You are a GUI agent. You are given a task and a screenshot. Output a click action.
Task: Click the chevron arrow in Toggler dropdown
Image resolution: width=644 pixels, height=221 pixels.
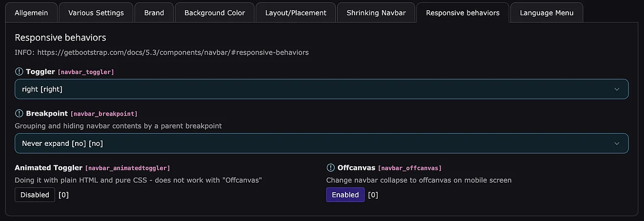coord(617,89)
